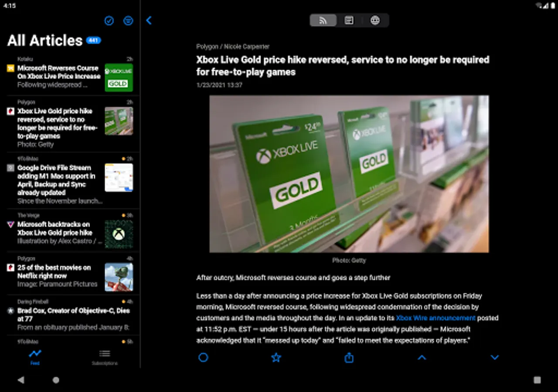Go back with the blue chevron

click(x=149, y=20)
